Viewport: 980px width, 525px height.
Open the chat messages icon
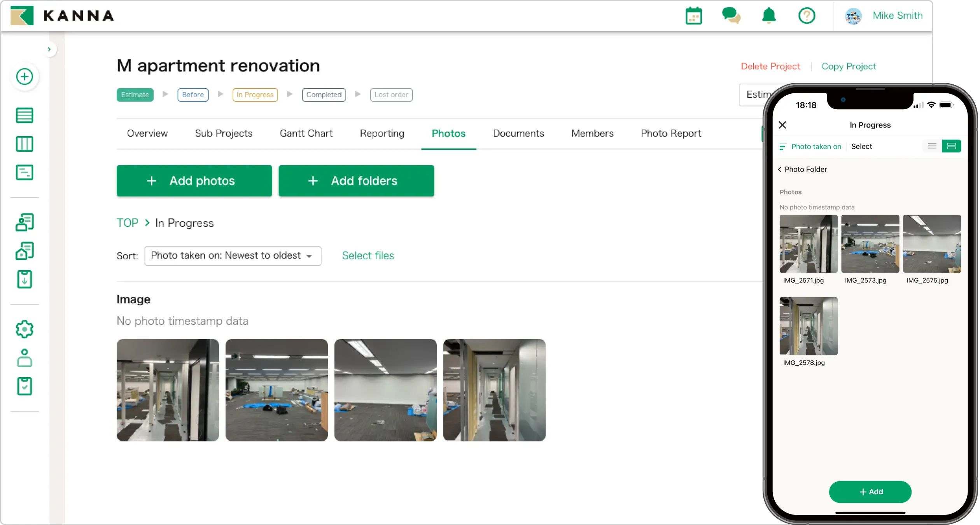[x=731, y=16]
